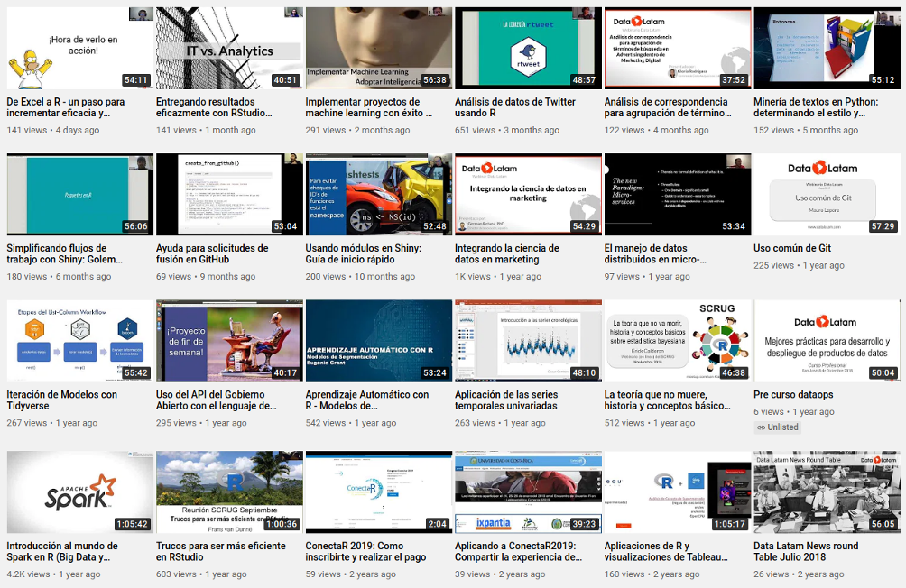
Task: Click the 'Uso común de Git' thumbnail
Action: click(x=827, y=195)
